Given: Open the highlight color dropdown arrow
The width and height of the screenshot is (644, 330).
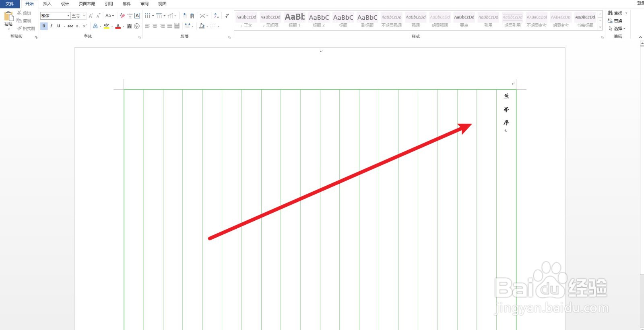Looking at the screenshot, I should pos(112,26).
